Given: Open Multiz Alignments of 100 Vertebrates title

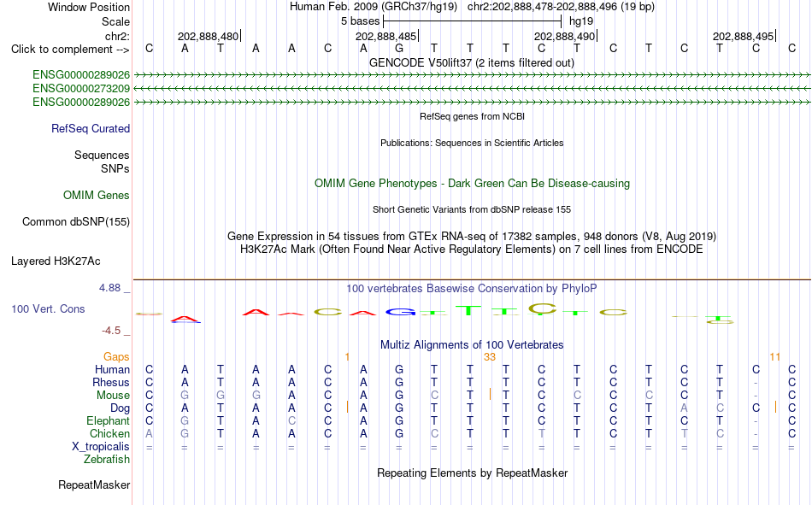Looking at the screenshot, I should pyautogui.click(x=472, y=345).
